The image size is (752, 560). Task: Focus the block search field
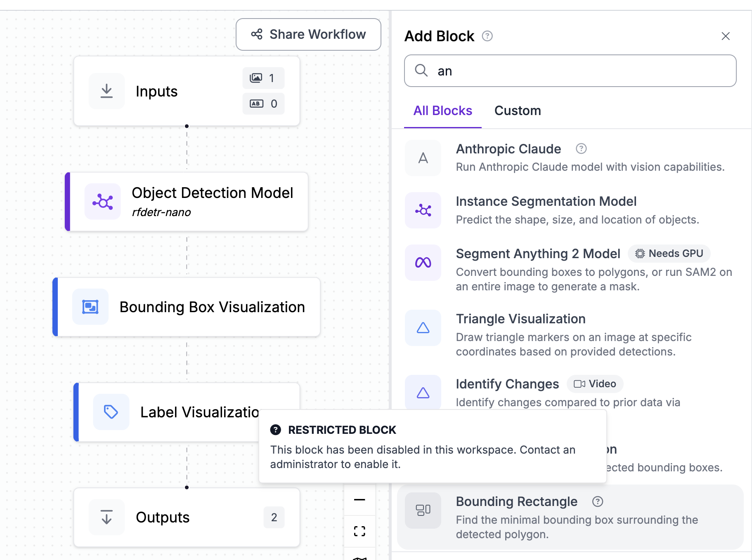[x=578, y=71]
